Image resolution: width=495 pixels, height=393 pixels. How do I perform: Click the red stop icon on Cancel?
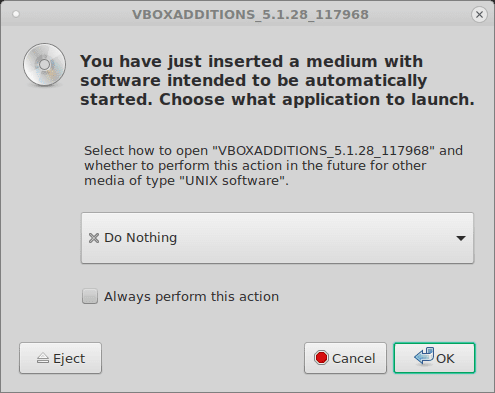[x=321, y=358]
